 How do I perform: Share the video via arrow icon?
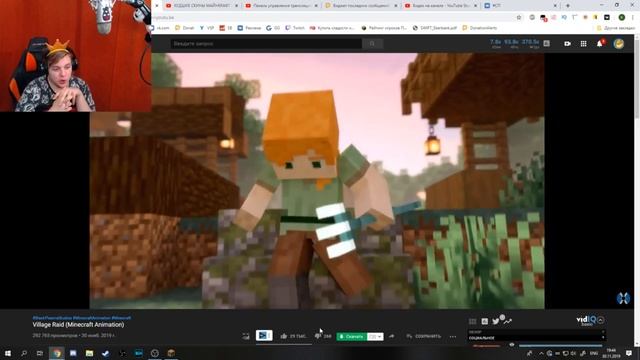[391, 336]
